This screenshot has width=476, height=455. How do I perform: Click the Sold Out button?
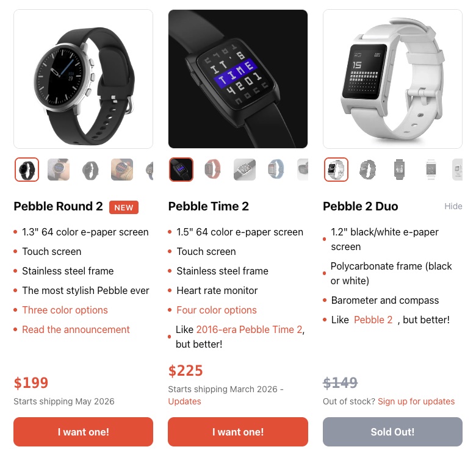coord(392,432)
